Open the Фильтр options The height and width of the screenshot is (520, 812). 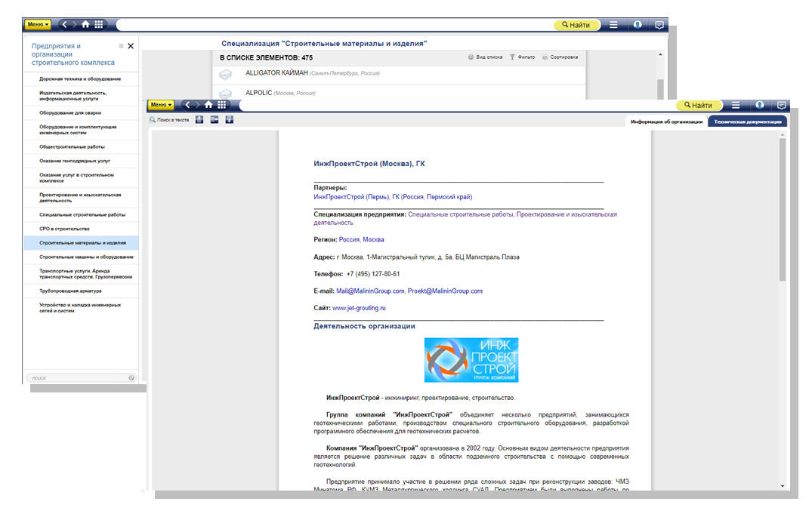(522, 57)
